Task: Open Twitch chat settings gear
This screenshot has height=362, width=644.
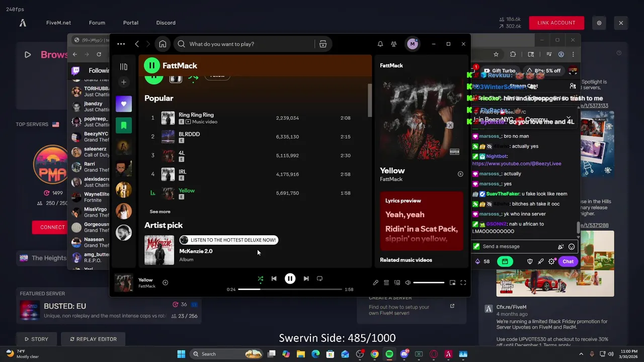Action: (552, 261)
